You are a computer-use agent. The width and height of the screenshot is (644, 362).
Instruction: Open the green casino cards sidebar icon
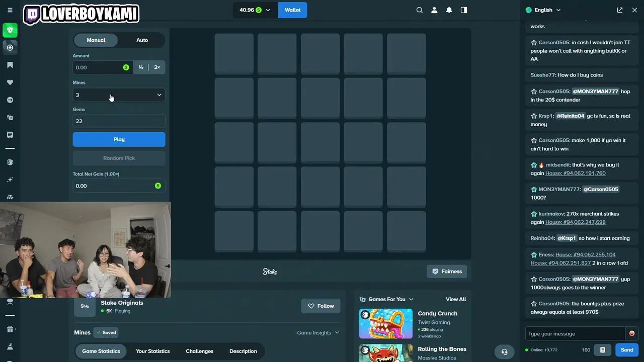tap(10, 30)
